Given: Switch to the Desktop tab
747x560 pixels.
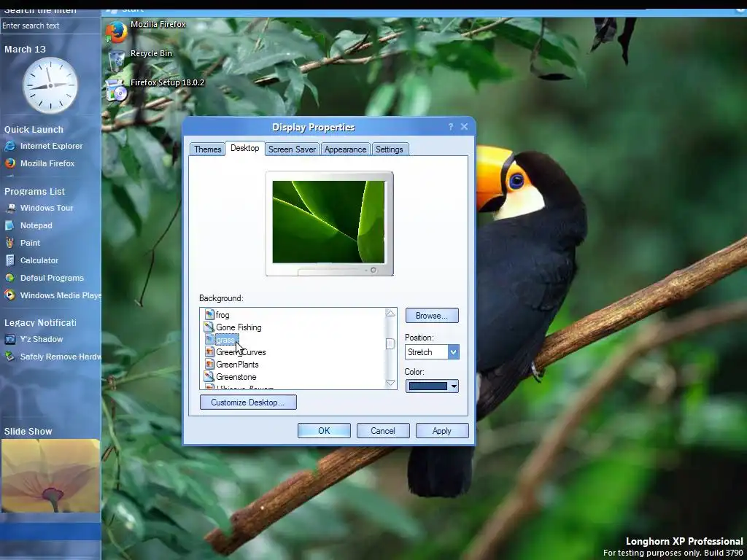Looking at the screenshot, I should pyautogui.click(x=245, y=148).
